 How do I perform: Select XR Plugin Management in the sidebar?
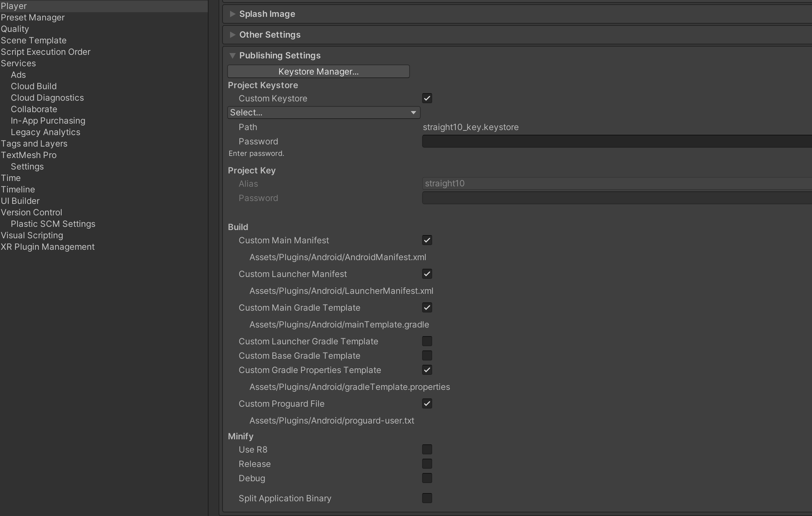[48, 247]
